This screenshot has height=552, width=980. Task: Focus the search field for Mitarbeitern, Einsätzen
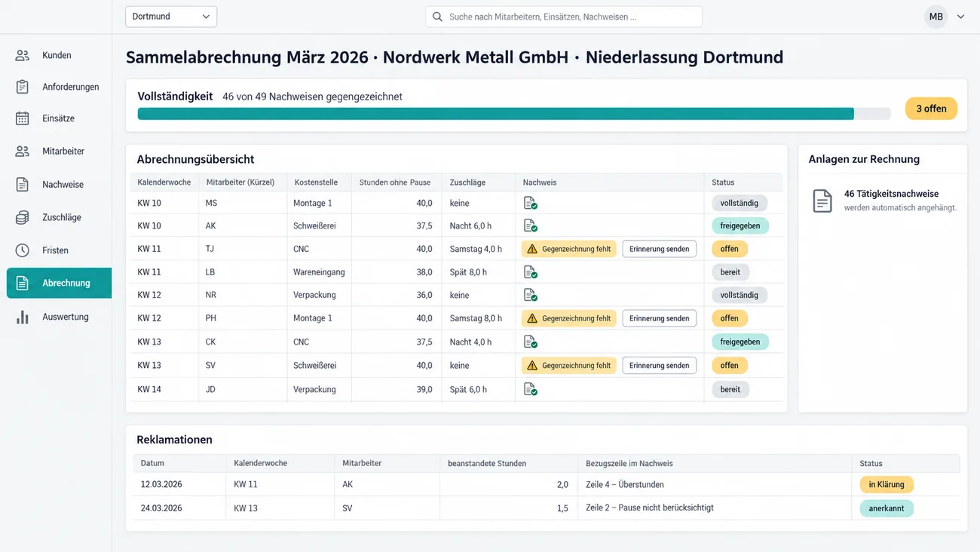[564, 17]
